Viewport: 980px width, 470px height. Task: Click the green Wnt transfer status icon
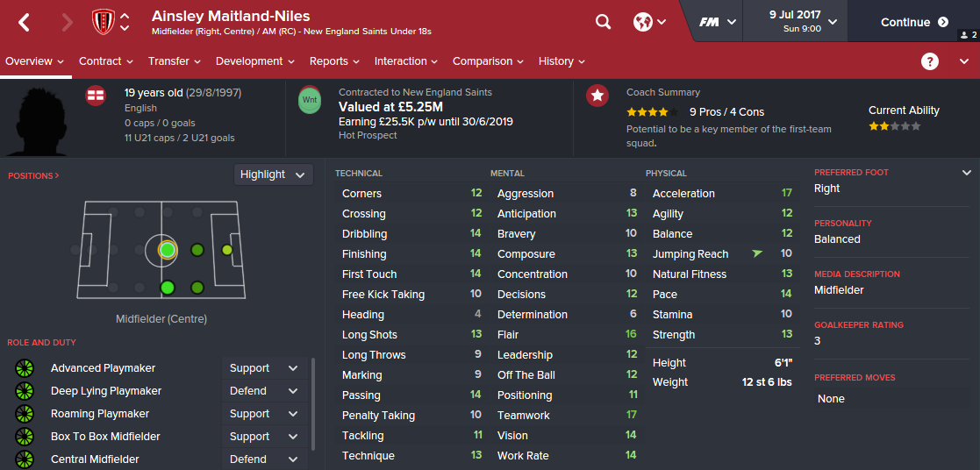[310, 99]
